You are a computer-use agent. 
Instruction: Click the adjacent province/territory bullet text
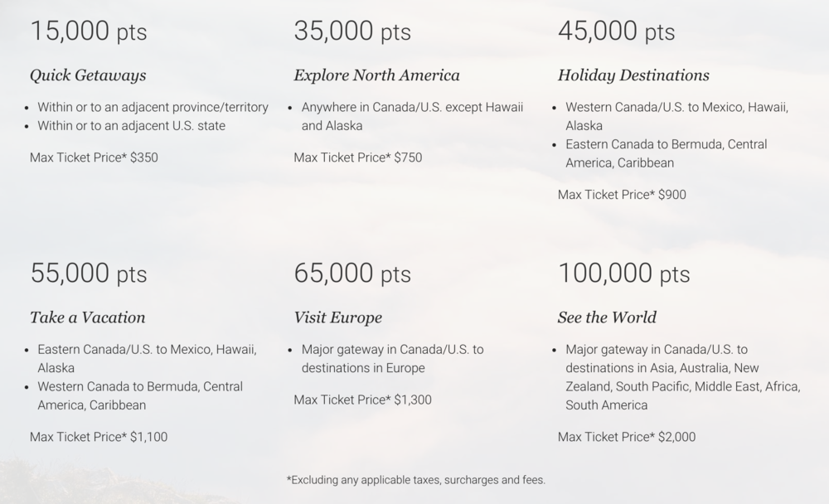(x=153, y=108)
